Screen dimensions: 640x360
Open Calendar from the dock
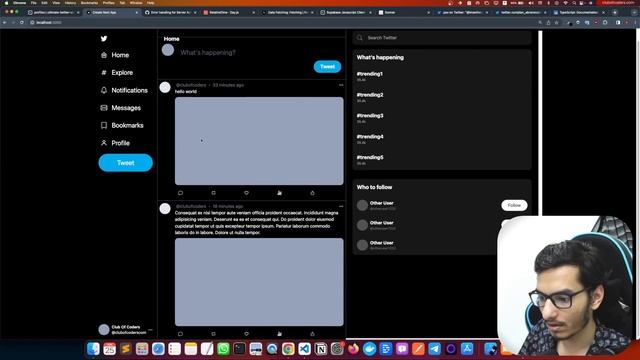tap(109, 349)
